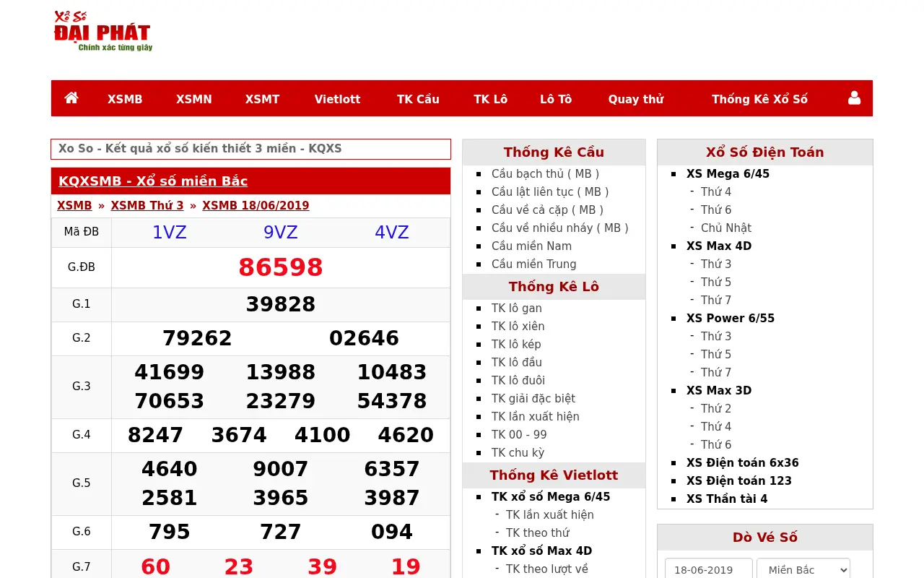Viewport: 924px width, 578px height.
Task: Click the Xổ Số Đại Phát logo
Action: (103, 31)
